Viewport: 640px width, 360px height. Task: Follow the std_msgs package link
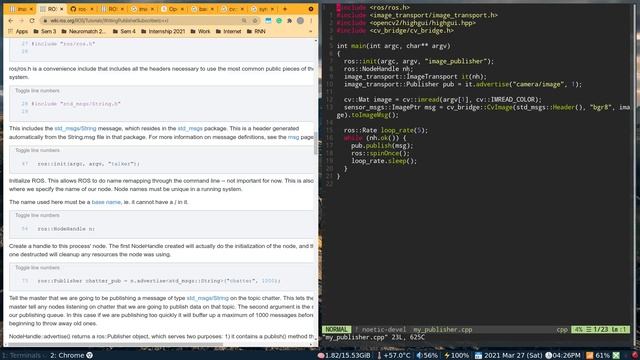(190, 129)
